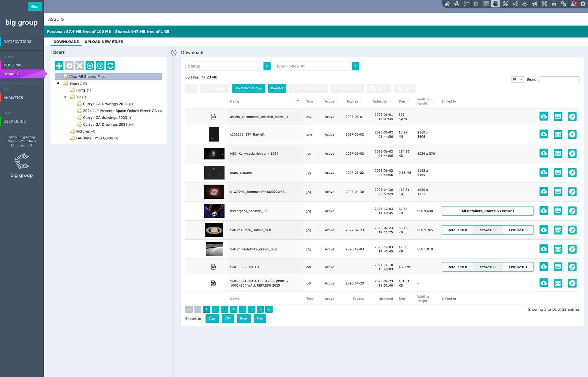The width and height of the screenshot is (588, 377).
Task: Click the Deselect button
Action: (277, 88)
